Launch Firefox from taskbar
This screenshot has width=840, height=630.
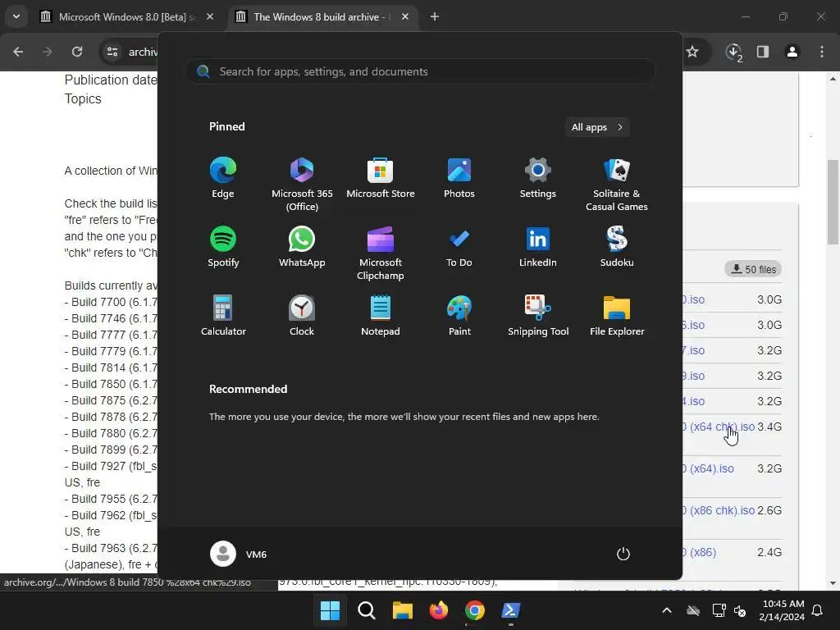pyautogui.click(x=439, y=610)
